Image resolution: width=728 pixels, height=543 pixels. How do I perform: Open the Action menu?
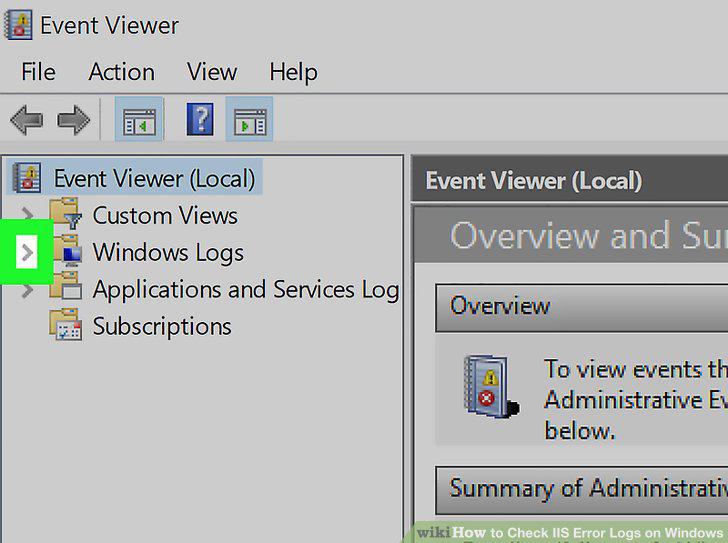(122, 72)
